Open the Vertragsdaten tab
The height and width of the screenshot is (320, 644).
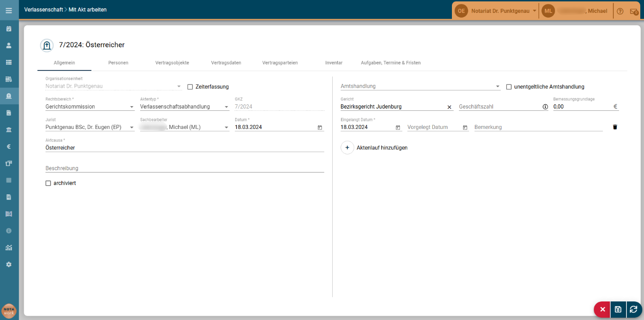tap(226, 63)
